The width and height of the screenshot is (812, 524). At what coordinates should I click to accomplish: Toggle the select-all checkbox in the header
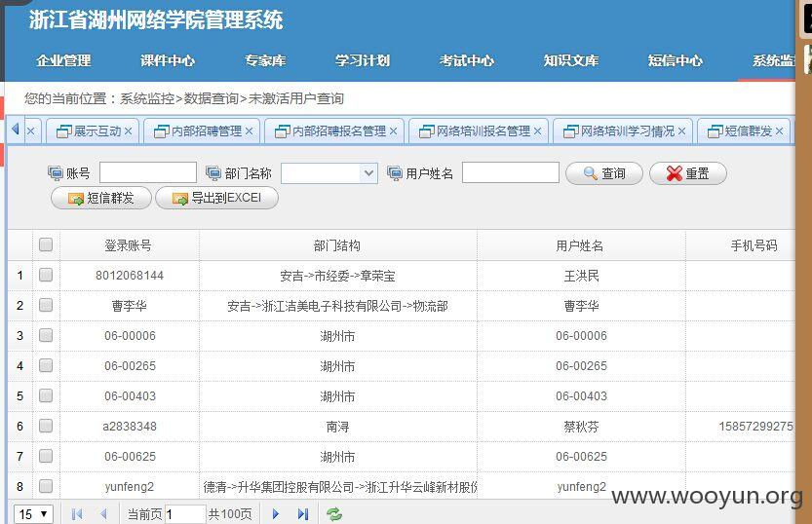click(46, 244)
